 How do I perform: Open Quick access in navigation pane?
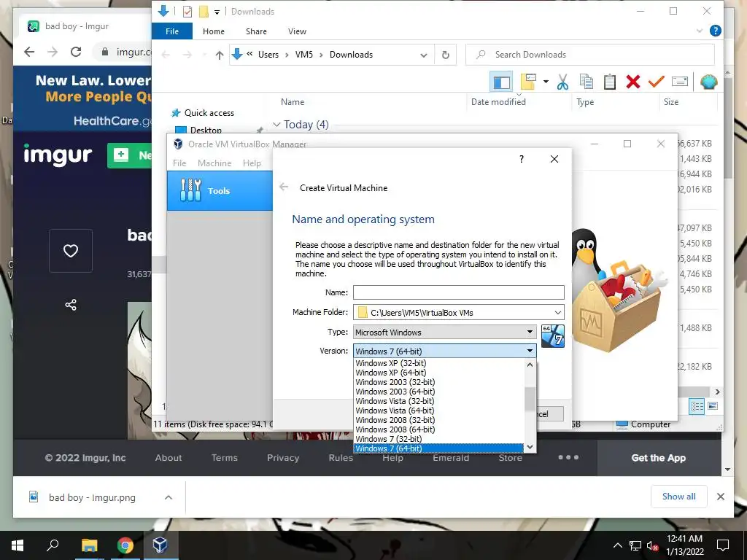209,113
